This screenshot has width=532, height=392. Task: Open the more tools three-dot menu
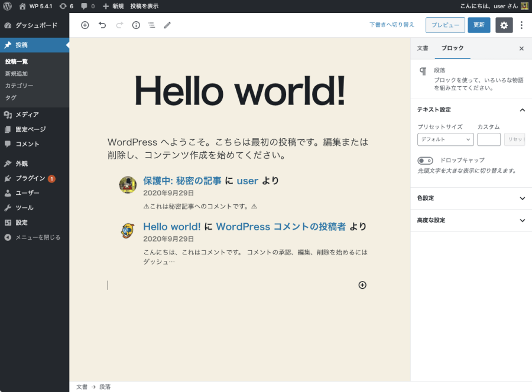[x=521, y=25]
